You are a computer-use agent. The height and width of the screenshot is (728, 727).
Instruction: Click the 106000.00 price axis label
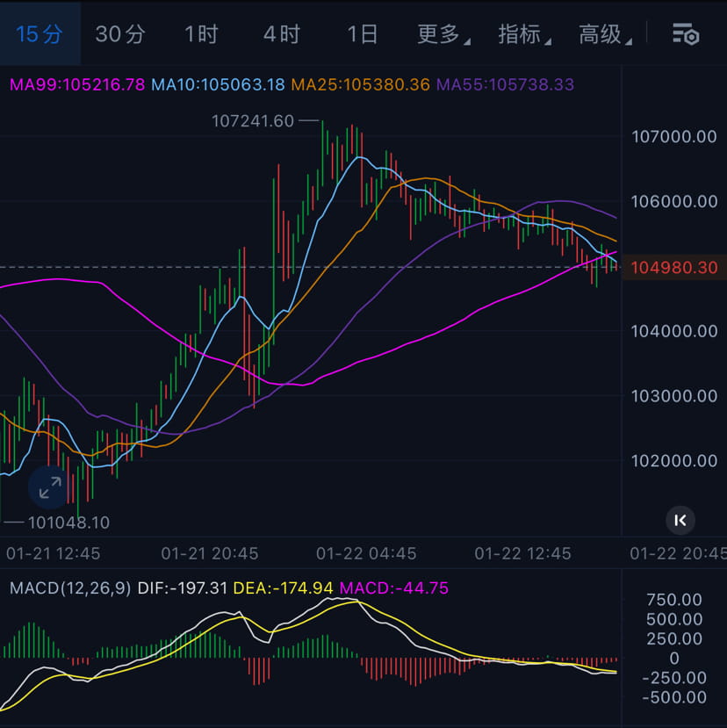point(674,201)
